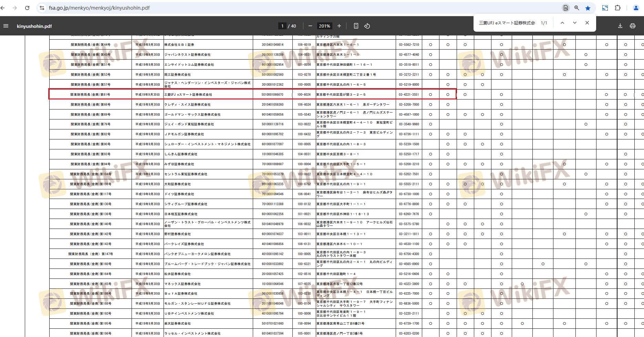Click the blue bookmark star
The width and height of the screenshot is (644, 337).
pos(588,8)
